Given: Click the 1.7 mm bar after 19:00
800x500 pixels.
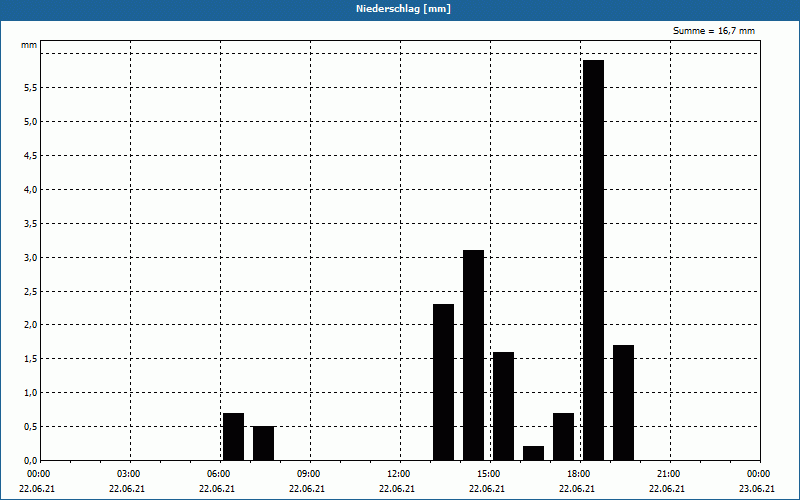Looking at the screenshot, I should click(623, 403).
